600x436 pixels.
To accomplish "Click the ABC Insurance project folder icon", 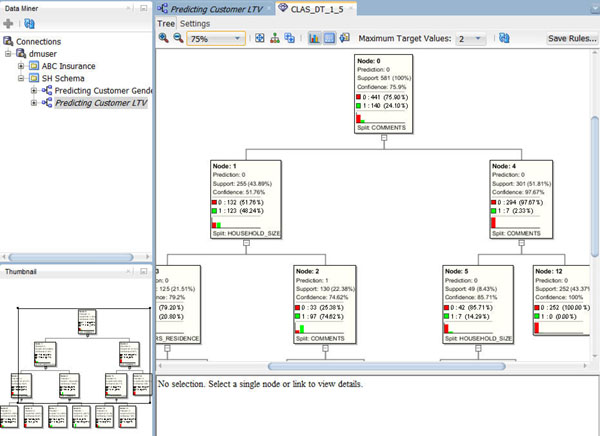I will tap(34, 66).
